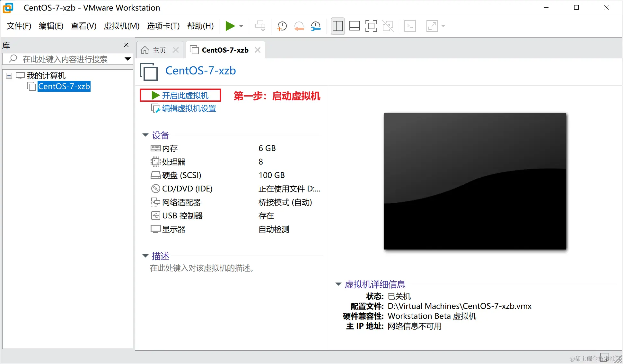
Task: Open the 虚拟机(M) menu
Action: 122,26
